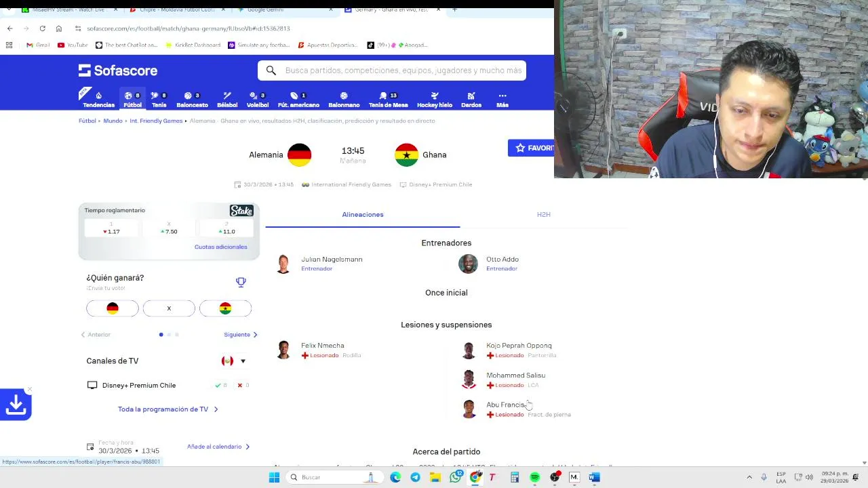Image resolution: width=868 pixels, height=488 pixels.
Task: Open the Windows Start menu
Action: tap(274, 477)
